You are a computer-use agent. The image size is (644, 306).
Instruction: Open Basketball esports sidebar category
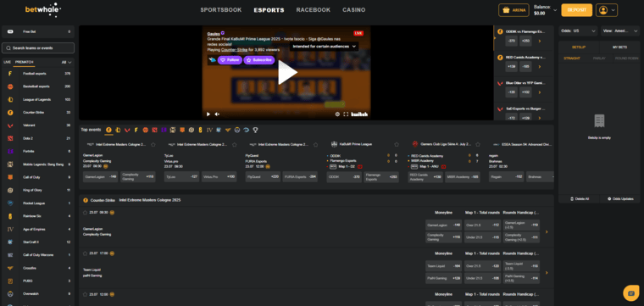coord(38,86)
